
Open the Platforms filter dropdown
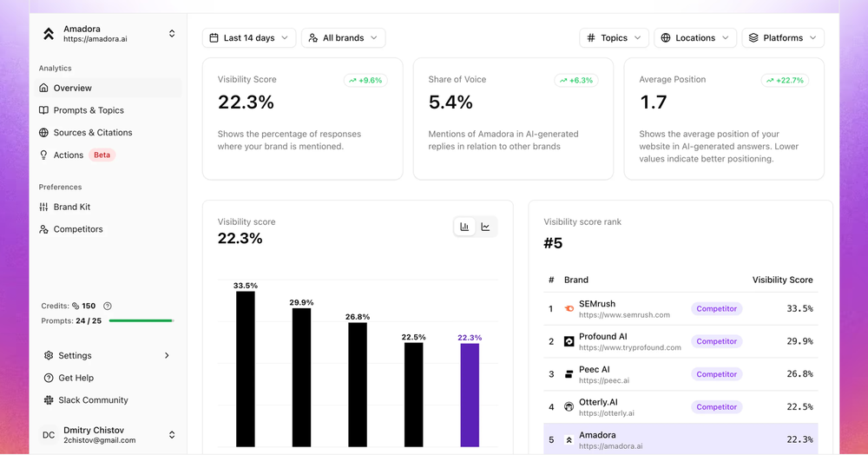[783, 37]
